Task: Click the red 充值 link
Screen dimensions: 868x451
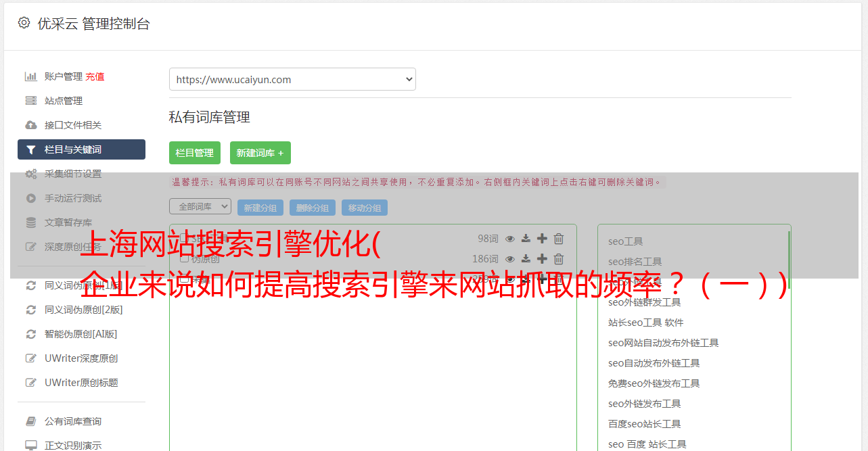Action: 95,76
